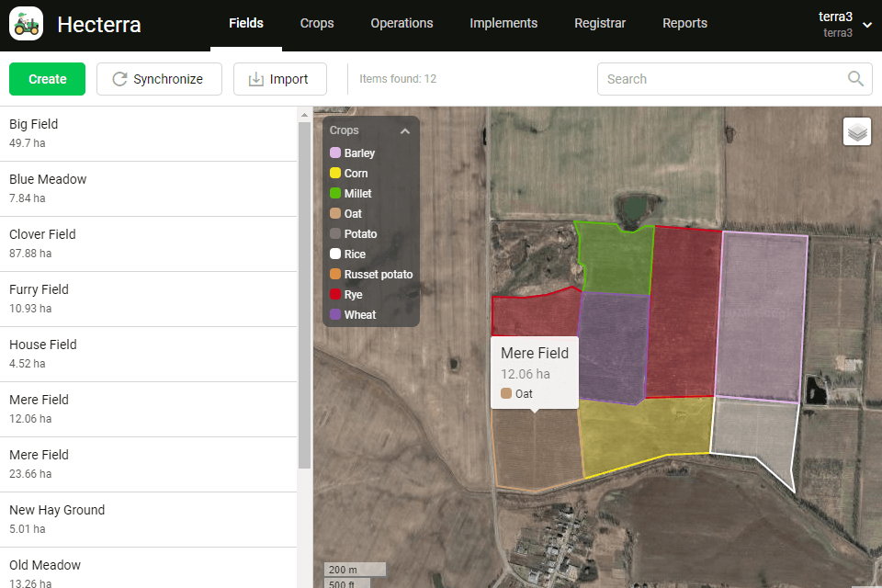The image size is (882, 588).
Task: Open the map layers switcher
Action: pos(857,132)
